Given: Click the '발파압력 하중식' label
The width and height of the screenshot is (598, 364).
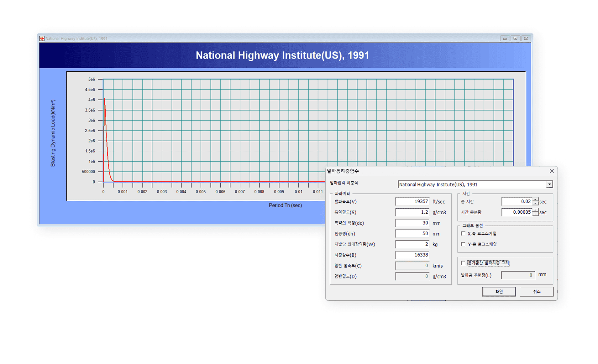Looking at the screenshot, I should click(x=344, y=183).
